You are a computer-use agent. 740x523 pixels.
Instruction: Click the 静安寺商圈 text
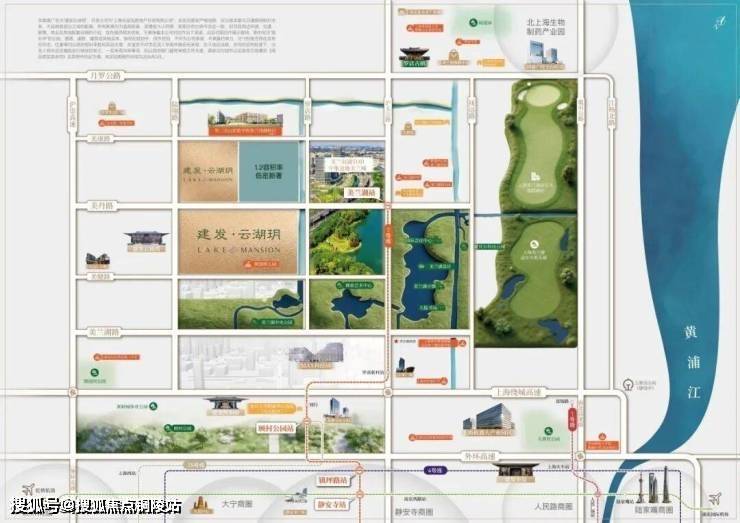[414, 512]
